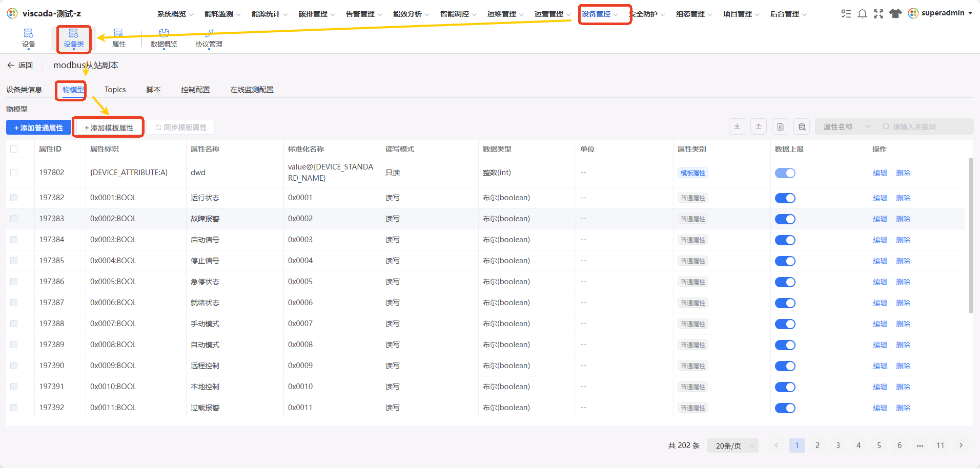980x468 pixels.
Task: Open the 协议管理 toolbar icon
Action: click(x=209, y=33)
